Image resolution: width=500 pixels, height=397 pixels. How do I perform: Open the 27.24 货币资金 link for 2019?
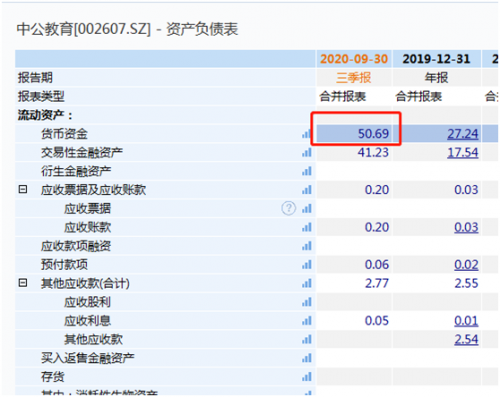click(463, 134)
